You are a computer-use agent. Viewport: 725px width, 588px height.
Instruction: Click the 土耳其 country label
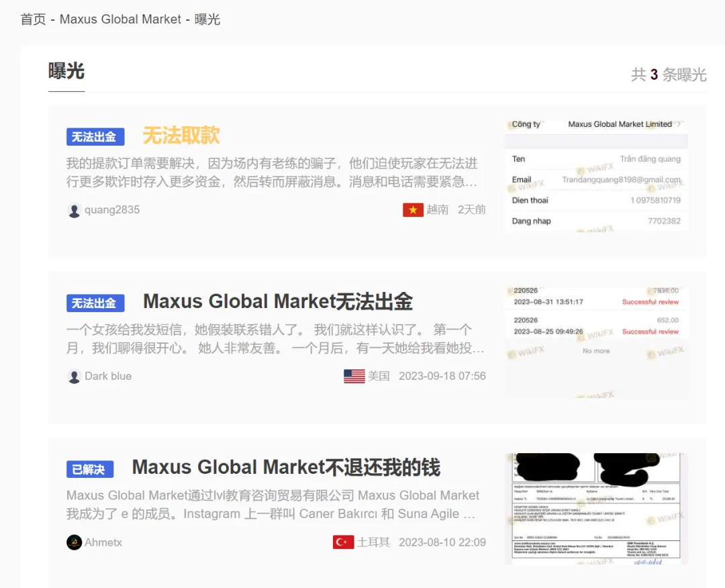pyautogui.click(x=373, y=542)
